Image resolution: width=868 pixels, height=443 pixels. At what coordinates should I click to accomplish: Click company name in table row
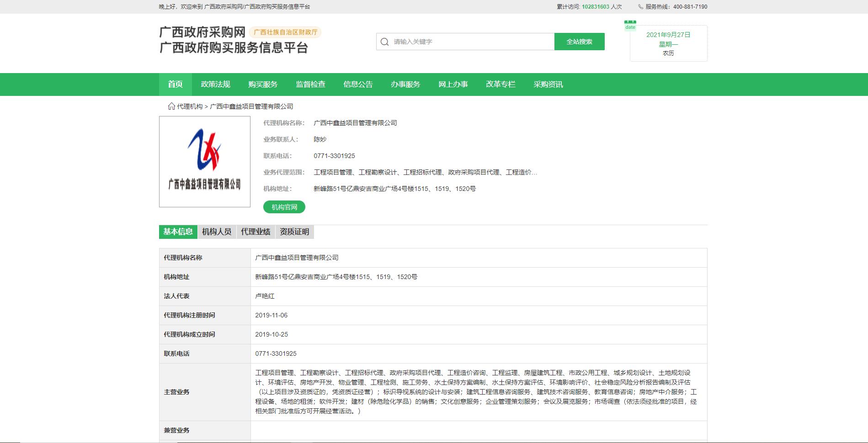tap(297, 258)
